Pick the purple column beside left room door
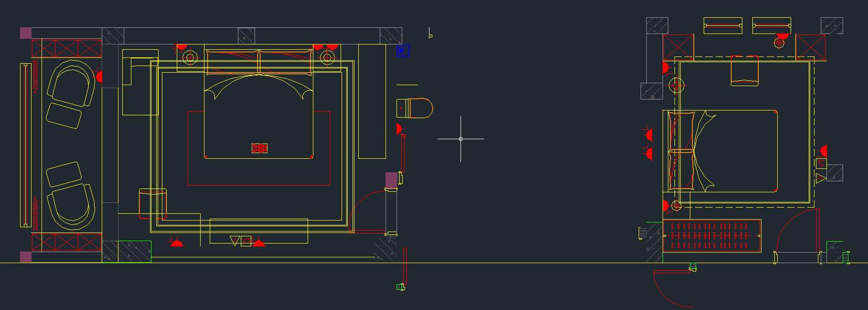 [391, 180]
